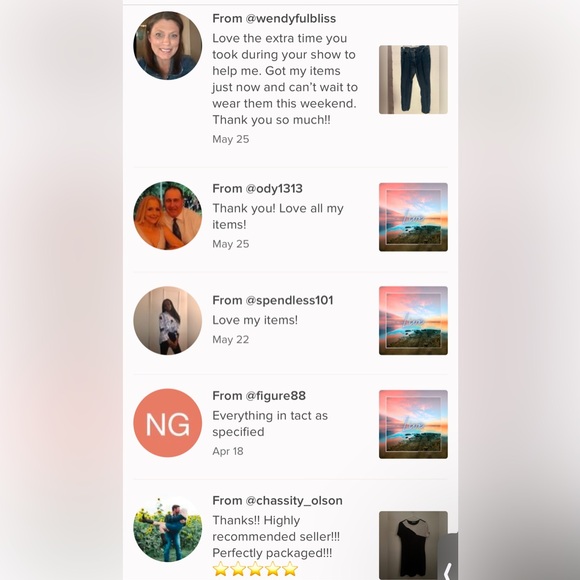Click the 'Thank you so much!!' review text
Screen dimensions: 580x580
coord(271,120)
